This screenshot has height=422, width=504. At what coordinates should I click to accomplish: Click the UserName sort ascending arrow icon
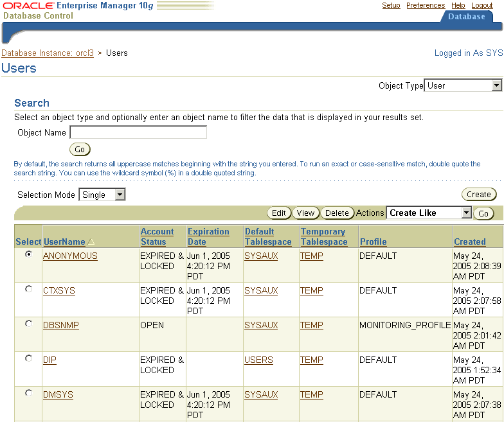pos(91,242)
